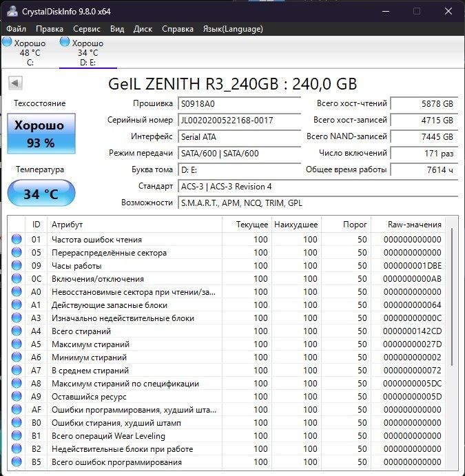Click status orb of attribute 09 row
The height and width of the screenshot is (476, 465).
tap(17, 265)
